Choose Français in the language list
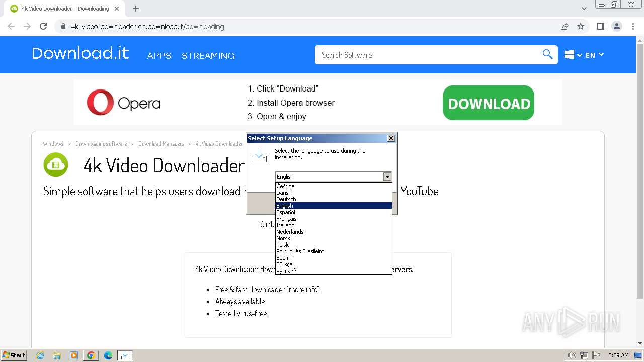 334,219
